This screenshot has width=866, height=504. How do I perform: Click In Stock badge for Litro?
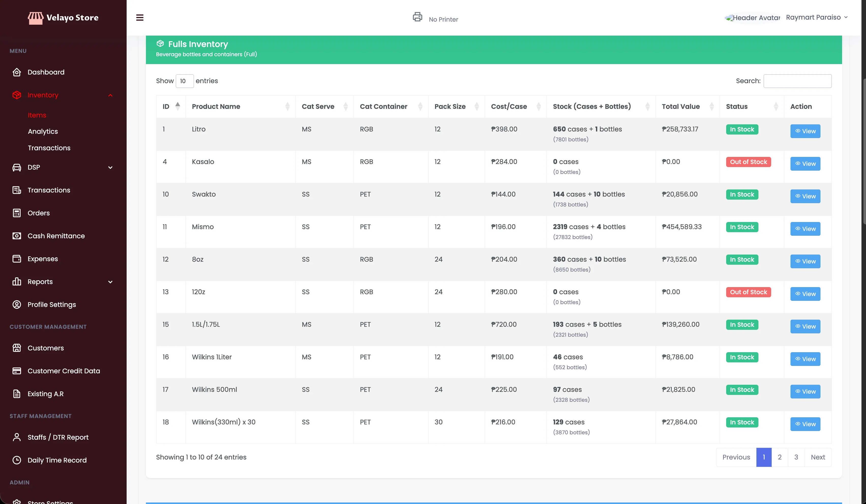[742, 129]
